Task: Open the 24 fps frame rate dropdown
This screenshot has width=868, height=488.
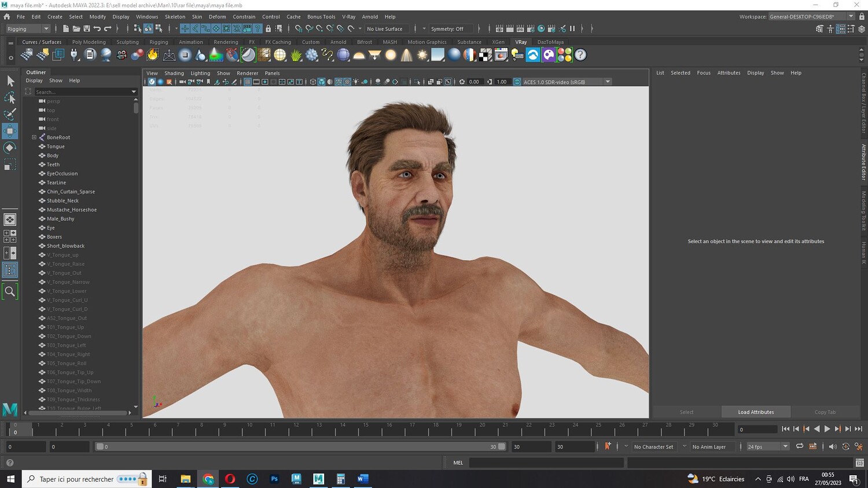Action: (x=785, y=446)
